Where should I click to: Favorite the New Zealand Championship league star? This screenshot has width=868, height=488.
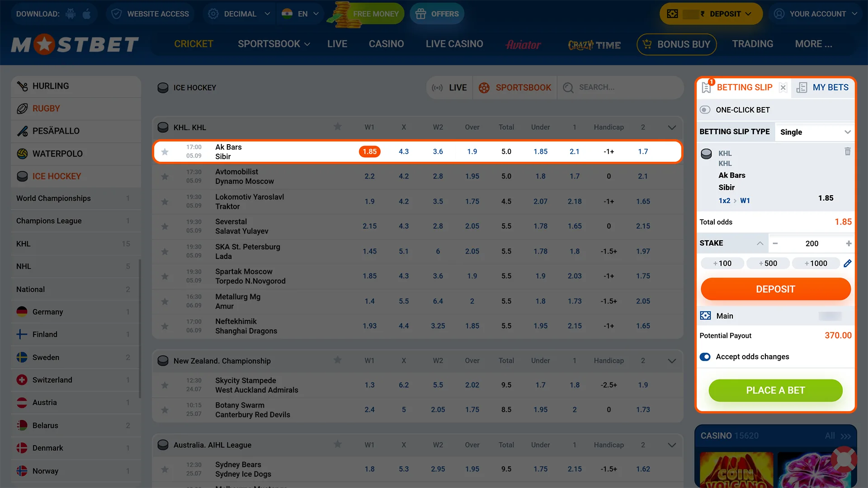(x=337, y=360)
